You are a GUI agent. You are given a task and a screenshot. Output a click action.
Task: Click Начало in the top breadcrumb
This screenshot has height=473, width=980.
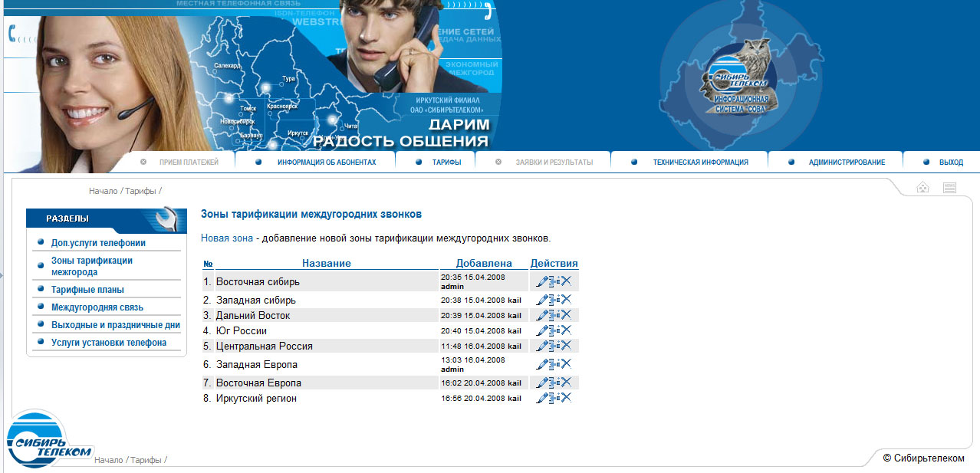103,191
